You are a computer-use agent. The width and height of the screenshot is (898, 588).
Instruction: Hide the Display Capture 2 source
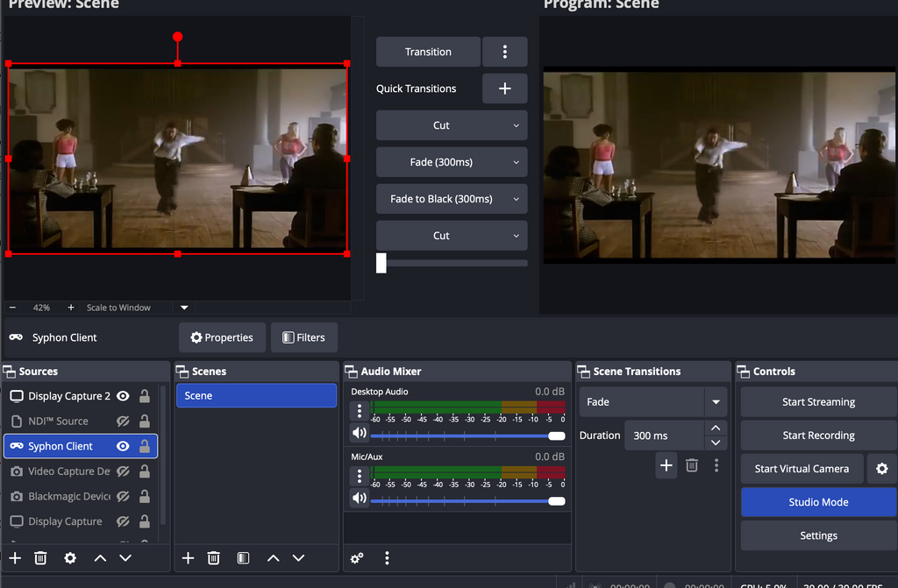pos(123,396)
